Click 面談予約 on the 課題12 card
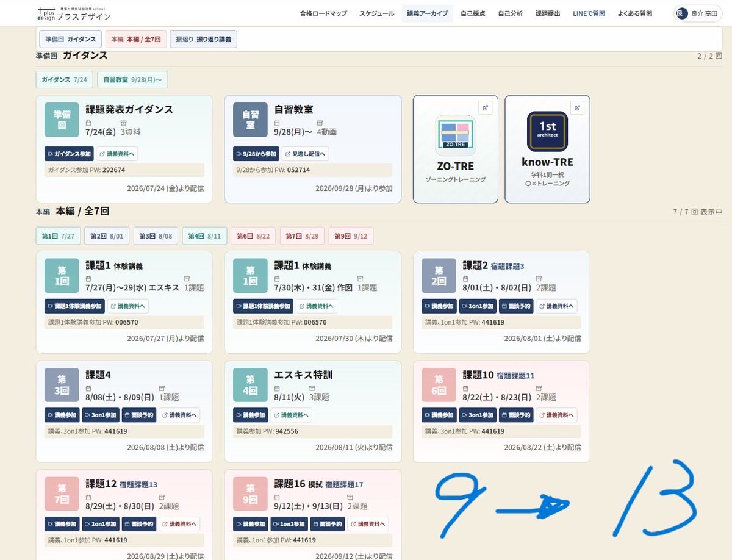The height and width of the screenshot is (560, 732). point(139,524)
